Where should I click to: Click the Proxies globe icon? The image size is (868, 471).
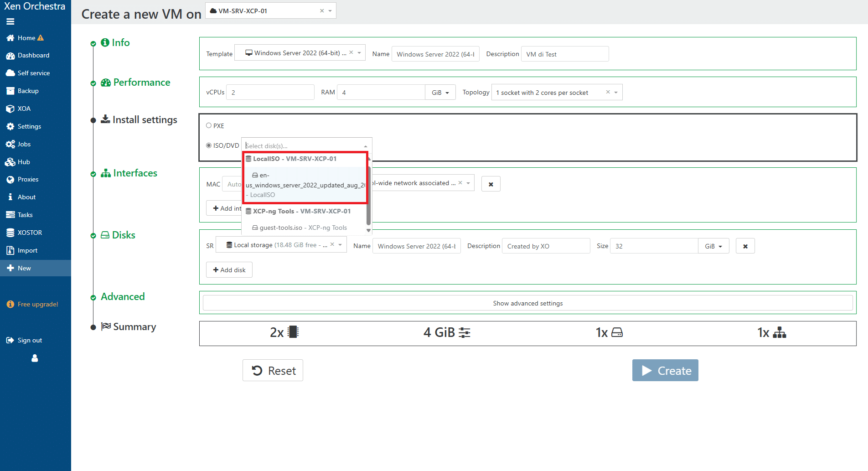10,179
